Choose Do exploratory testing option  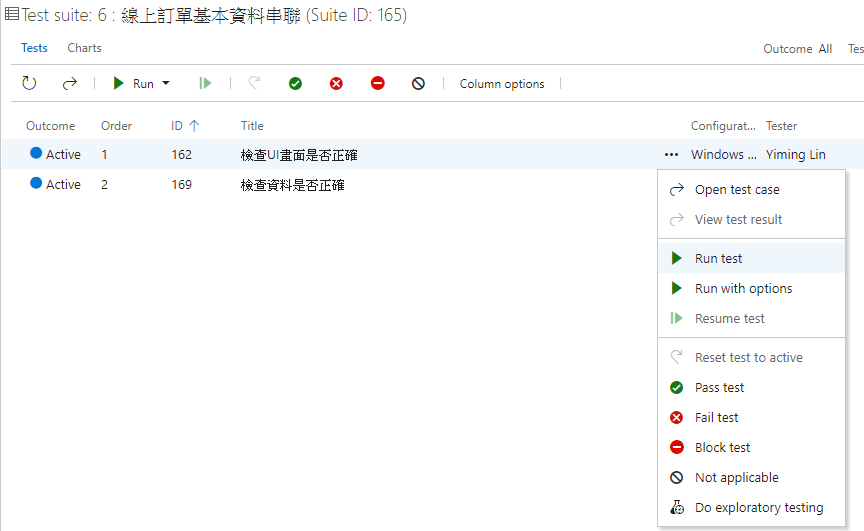(758, 508)
